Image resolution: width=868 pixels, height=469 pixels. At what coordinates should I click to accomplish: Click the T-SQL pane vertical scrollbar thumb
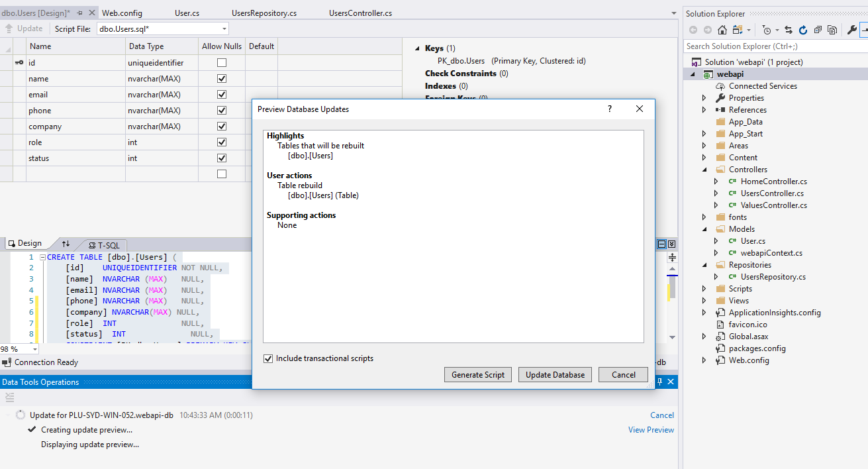(672, 287)
